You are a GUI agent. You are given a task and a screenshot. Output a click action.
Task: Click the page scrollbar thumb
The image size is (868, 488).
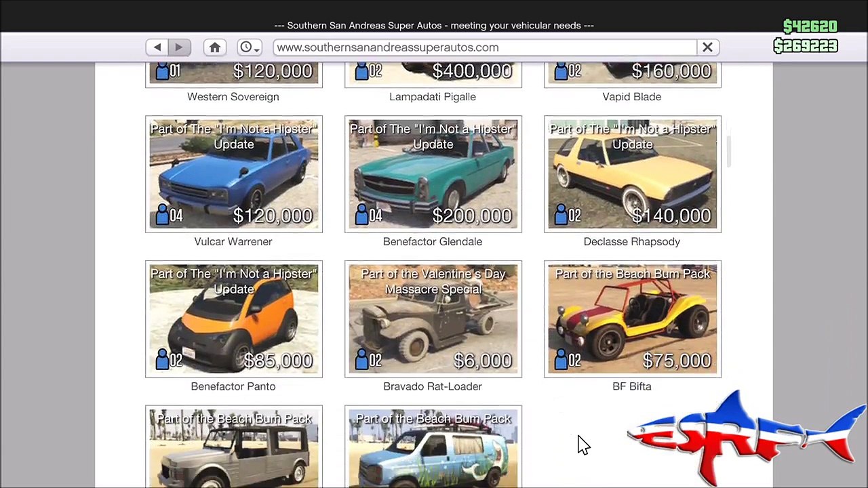(x=729, y=150)
